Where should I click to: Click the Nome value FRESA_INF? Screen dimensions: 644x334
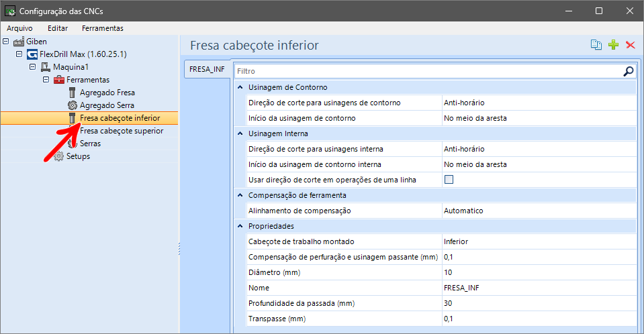point(539,288)
